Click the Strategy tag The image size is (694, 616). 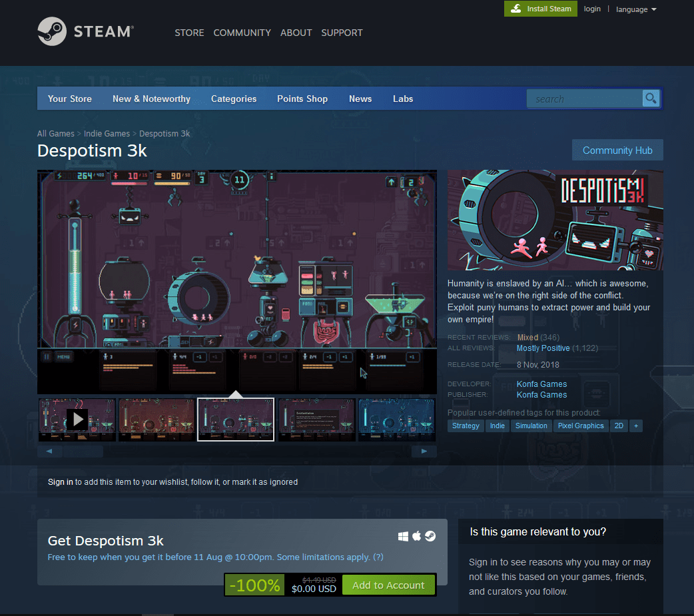(x=466, y=426)
